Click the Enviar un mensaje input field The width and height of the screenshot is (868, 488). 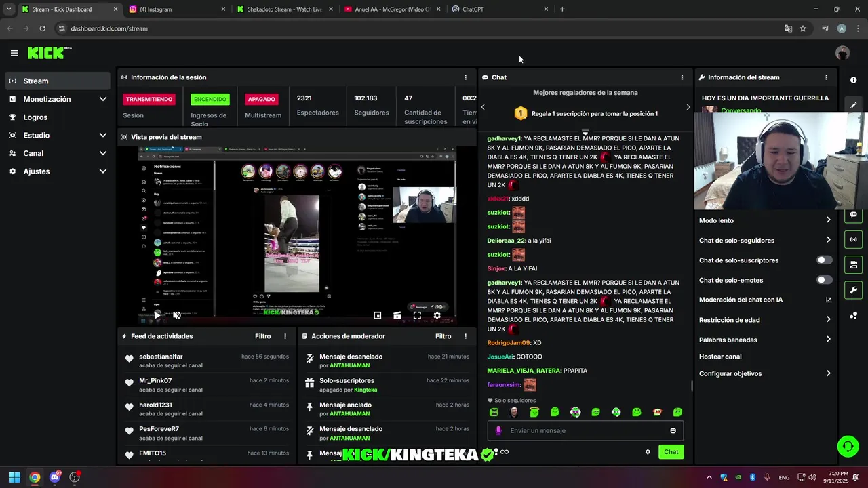(x=585, y=430)
